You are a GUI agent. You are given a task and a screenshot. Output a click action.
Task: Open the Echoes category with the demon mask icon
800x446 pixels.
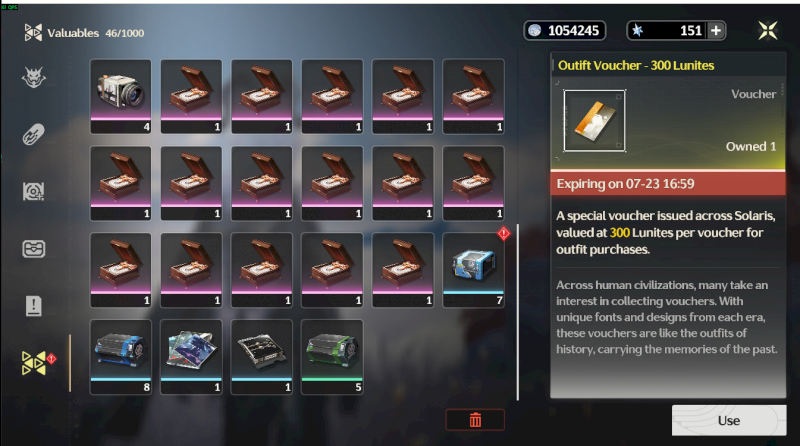[x=34, y=78]
